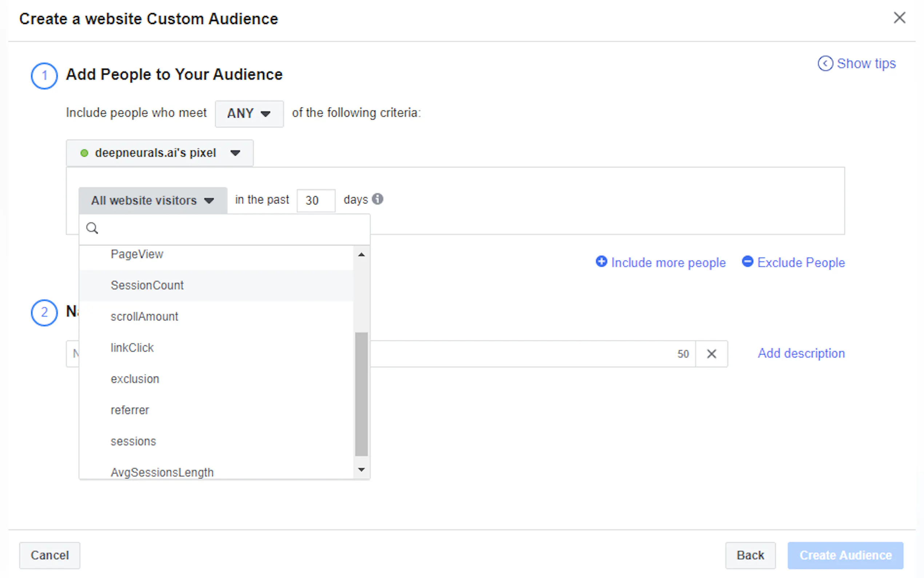Click the days info icon
Image resolution: width=924 pixels, height=578 pixels.
pos(377,199)
